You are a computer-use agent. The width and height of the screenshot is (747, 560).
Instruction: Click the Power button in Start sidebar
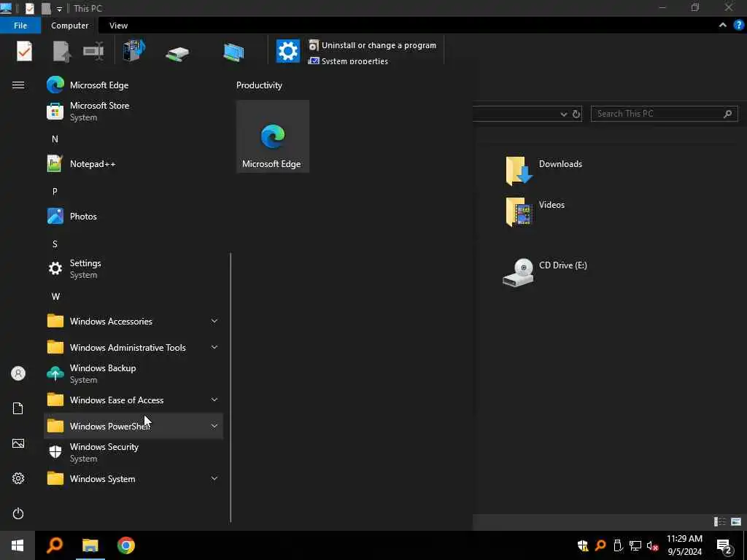[18, 513]
